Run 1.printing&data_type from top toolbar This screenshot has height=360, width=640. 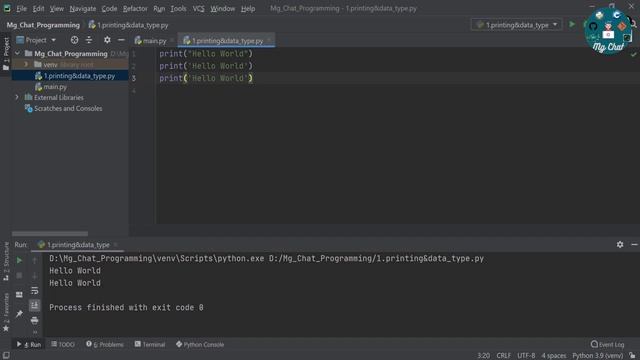(x=572, y=24)
